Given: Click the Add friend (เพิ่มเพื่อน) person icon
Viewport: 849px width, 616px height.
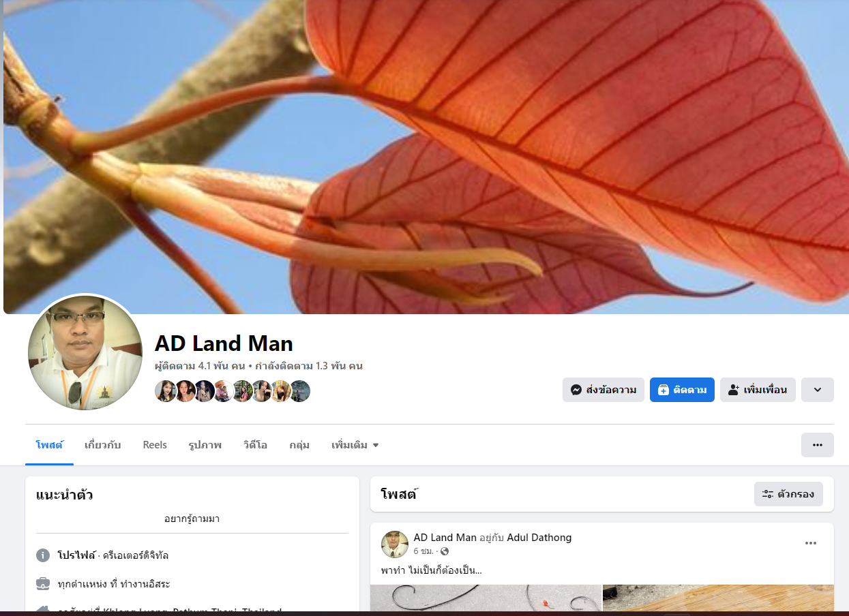Looking at the screenshot, I should click(x=734, y=390).
